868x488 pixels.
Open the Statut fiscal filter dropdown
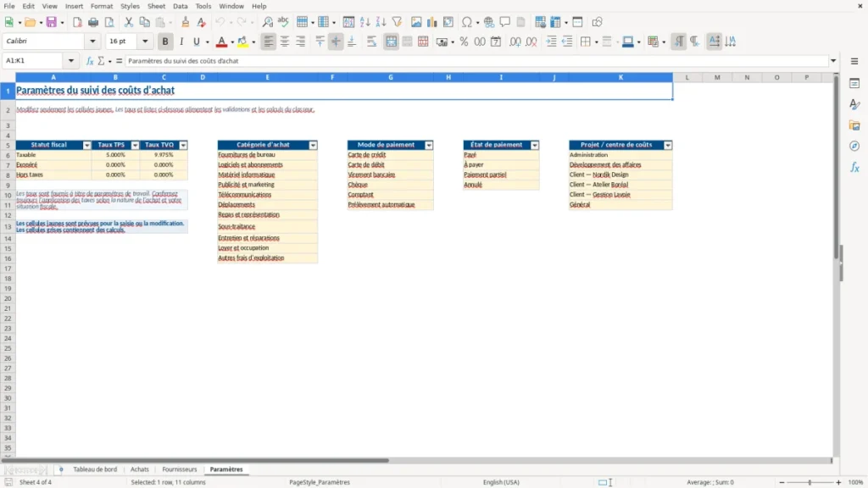pyautogui.click(x=87, y=145)
